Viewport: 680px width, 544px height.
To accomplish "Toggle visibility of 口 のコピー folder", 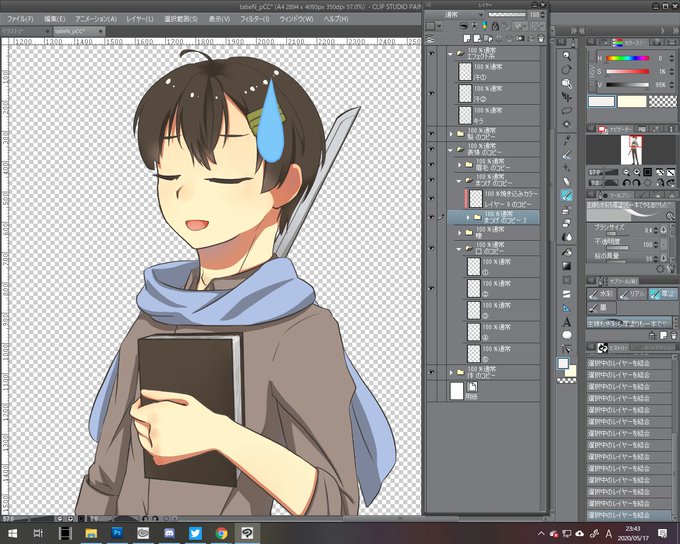I will pos(432,248).
